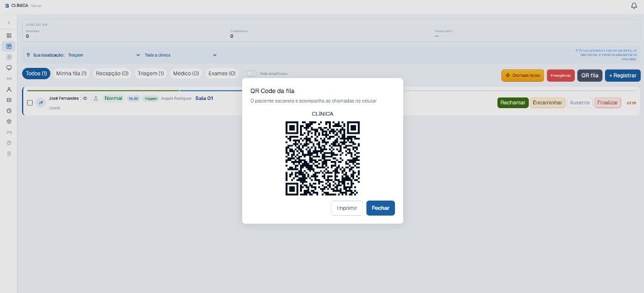Open the settings gear sidebar icon
This screenshot has width=644, height=293.
pyautogui.click(x=9, y=121)
